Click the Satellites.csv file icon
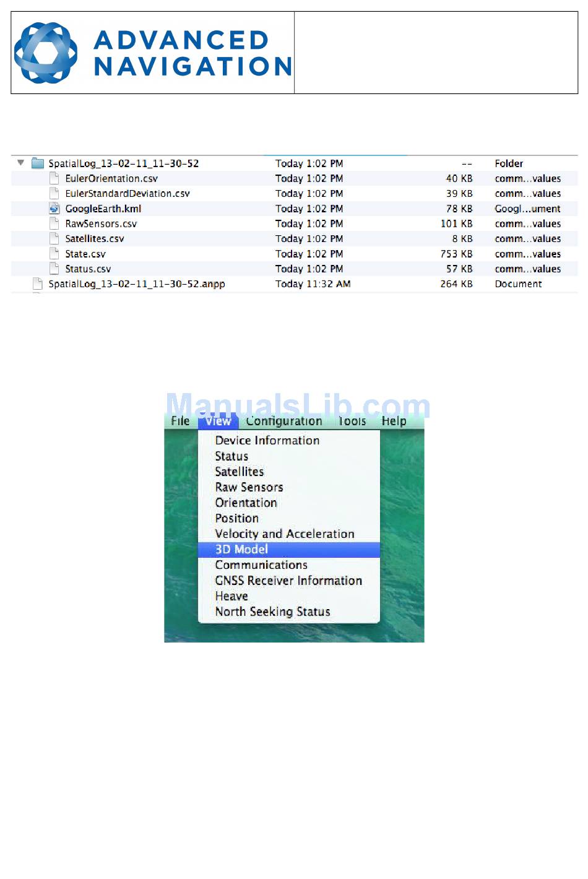This screenshot has height=879, width=588. pos(54,238)
